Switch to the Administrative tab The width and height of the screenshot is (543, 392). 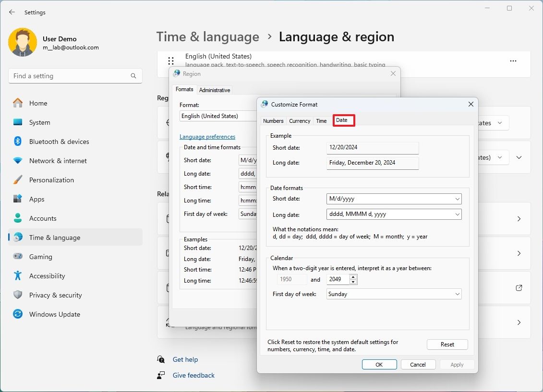point(215,90)
